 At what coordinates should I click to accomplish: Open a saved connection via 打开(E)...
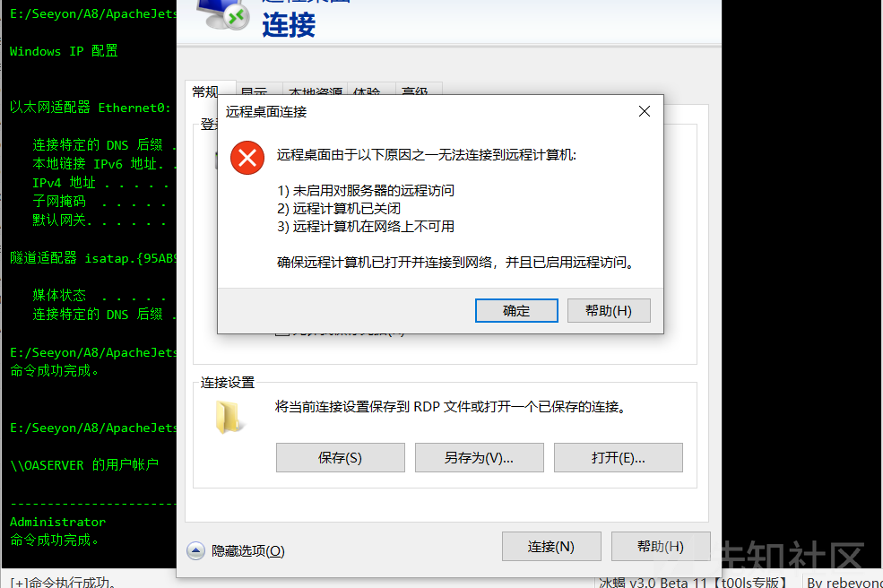point(619,457)
